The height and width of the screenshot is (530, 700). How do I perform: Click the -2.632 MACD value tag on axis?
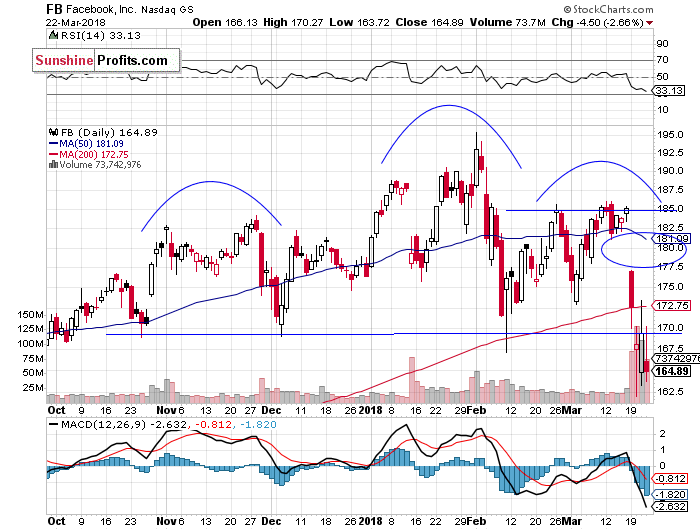click(x=670, y=507)
